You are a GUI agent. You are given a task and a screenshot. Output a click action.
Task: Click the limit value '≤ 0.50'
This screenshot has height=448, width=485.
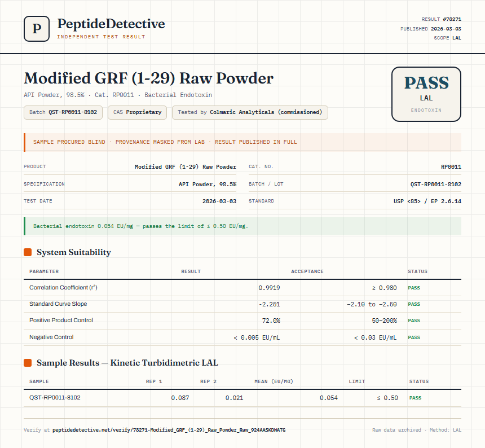[387, 398]
